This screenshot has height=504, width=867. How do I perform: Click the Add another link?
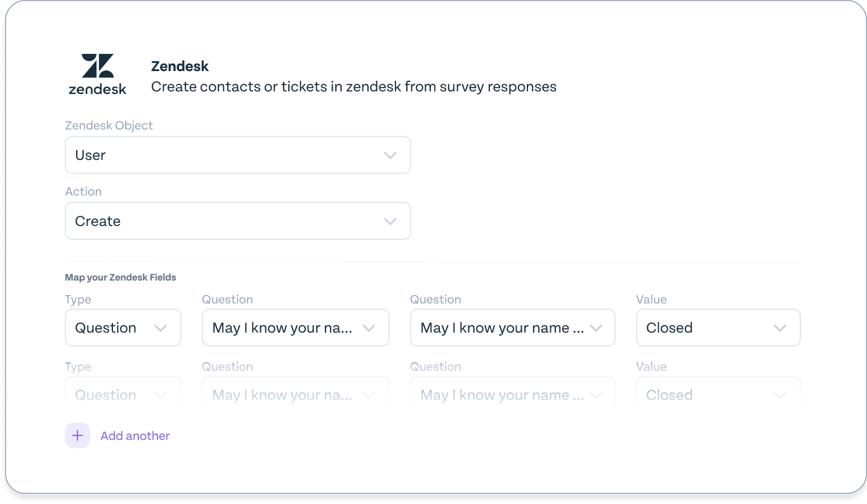[135, 435]
